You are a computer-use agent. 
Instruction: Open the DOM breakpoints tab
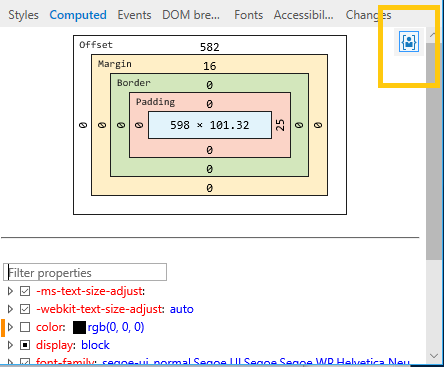[x=191, y=15]
